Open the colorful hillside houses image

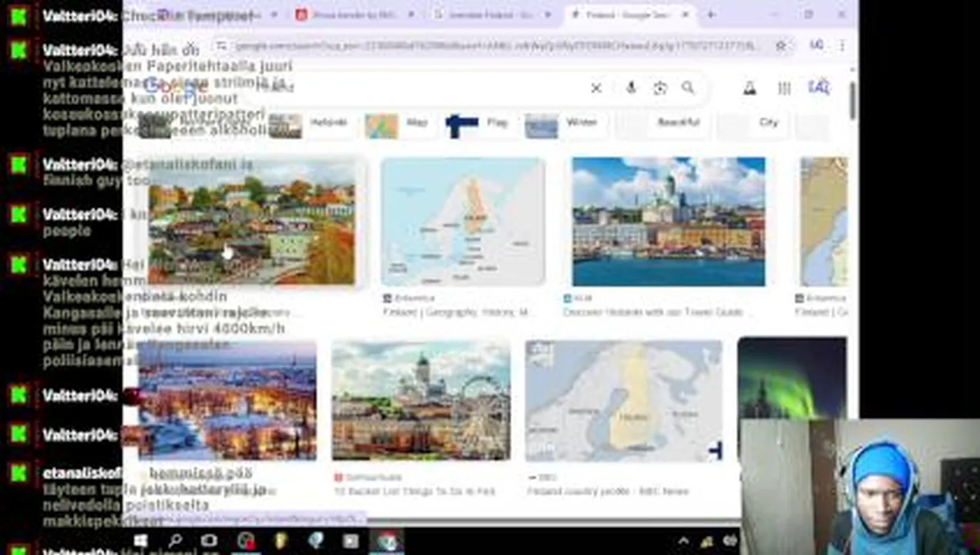[x=252, y=221]
